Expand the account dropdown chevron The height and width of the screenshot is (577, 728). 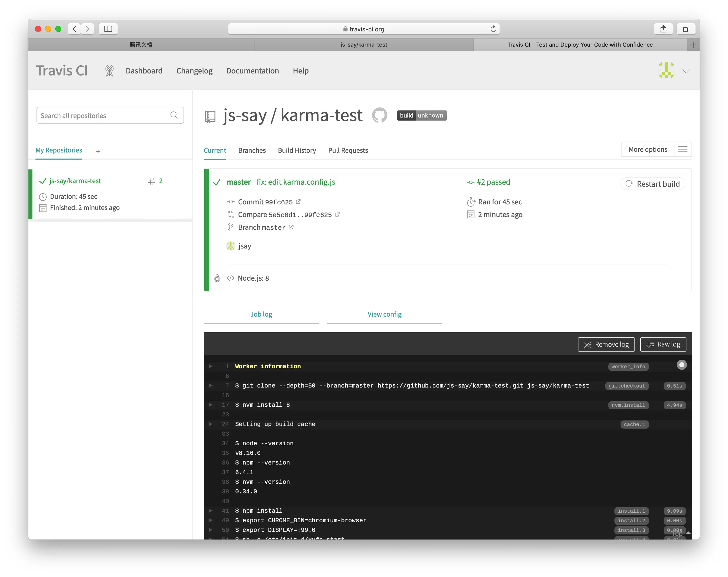point(686,71)
